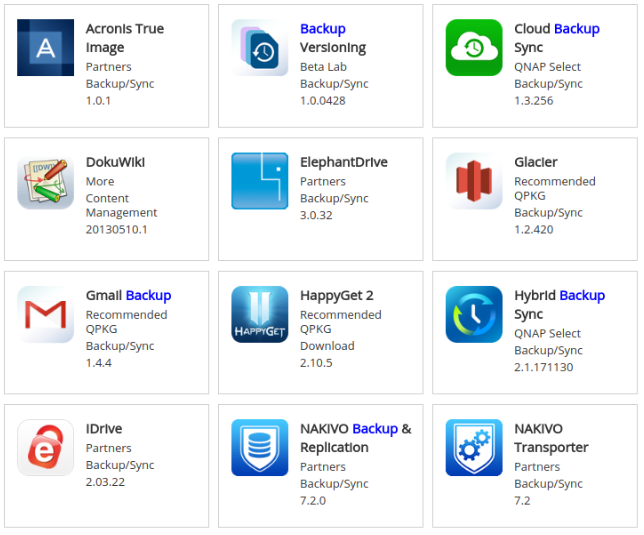This screenshot has width=644, height=535.
Task: Click the QNAP Select label under Cloud Backup Sync
Action: point(547,67)
